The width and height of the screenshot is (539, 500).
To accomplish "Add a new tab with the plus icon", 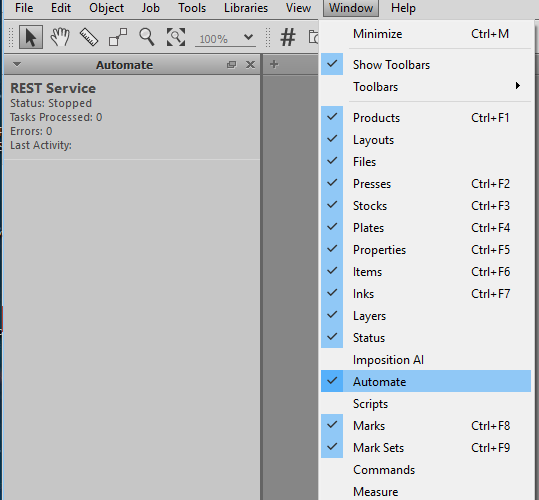I will (x=274, y=64).
